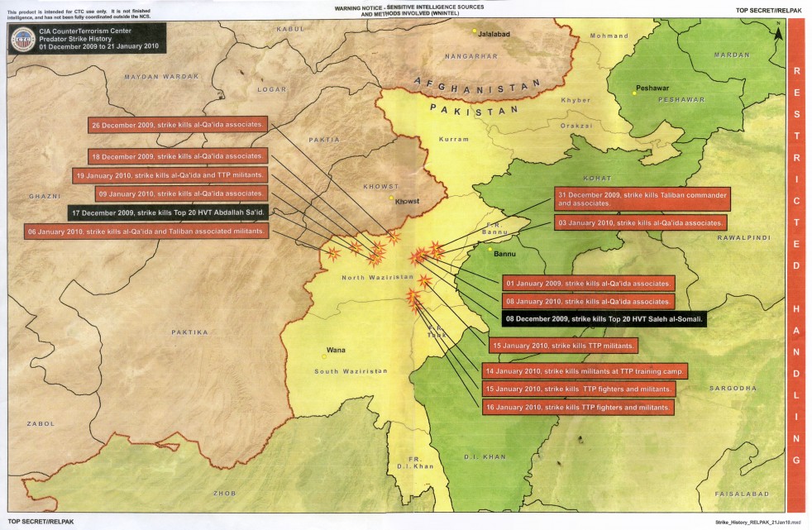The width and height of the screenshot is (812, 530).
Task: Click the CIA CounterTerrorism Center seal logo
Action: (22, 40)
